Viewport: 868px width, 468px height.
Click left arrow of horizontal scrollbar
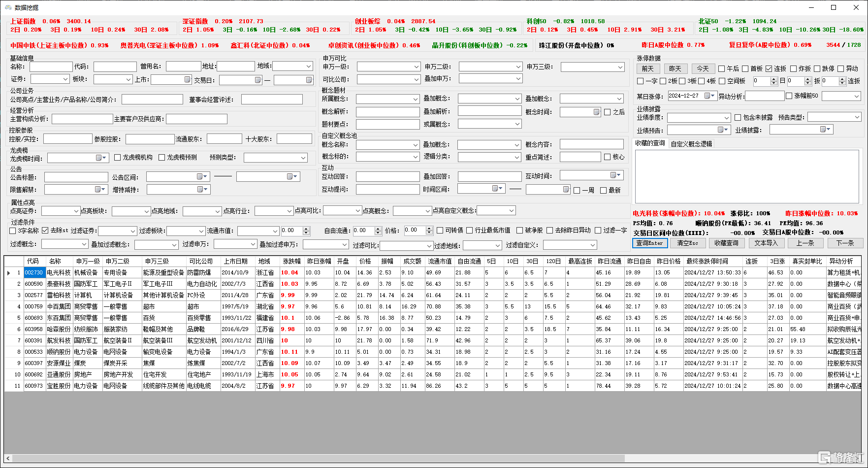pyautogui.click(x=7, y=458)
